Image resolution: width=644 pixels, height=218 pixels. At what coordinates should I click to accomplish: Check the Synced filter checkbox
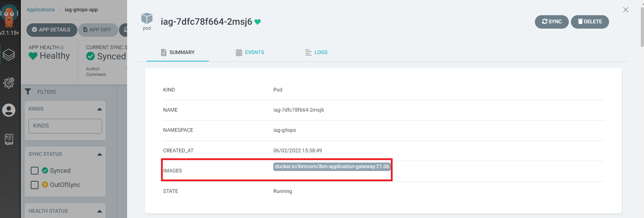click(x=35, y=171)
